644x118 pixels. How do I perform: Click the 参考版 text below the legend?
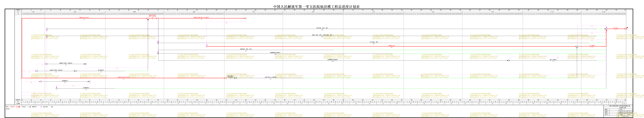tap(8, 109)
